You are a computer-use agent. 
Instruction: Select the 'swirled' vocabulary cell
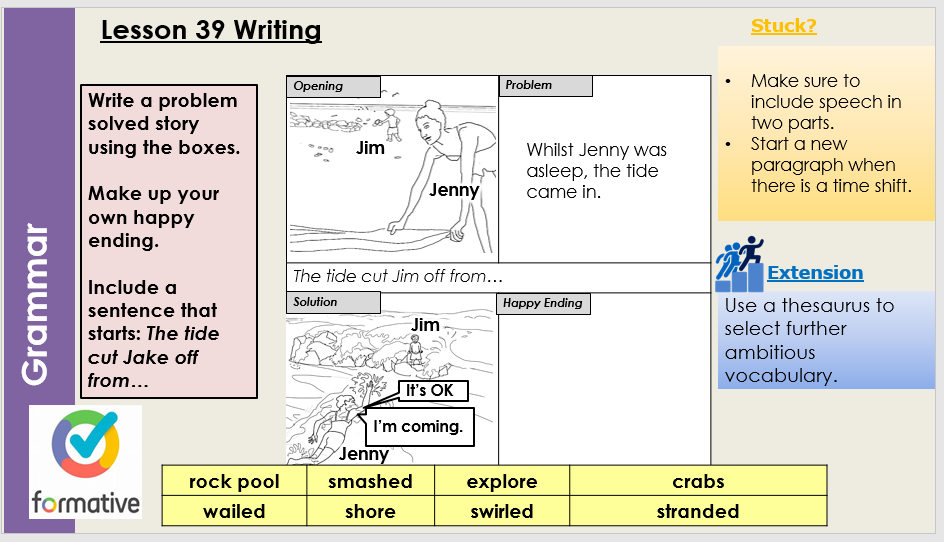pos(501,511)
